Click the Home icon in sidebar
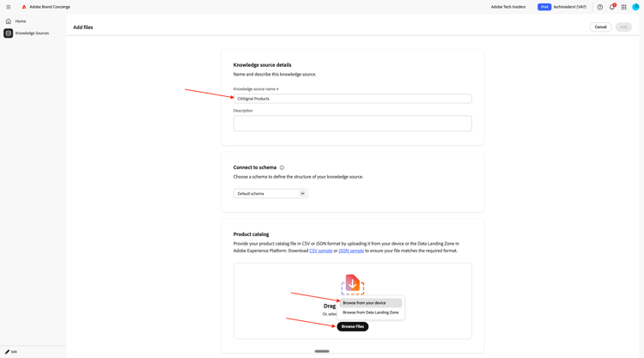Viewport: 644px width, 358px height. (9, 21)
